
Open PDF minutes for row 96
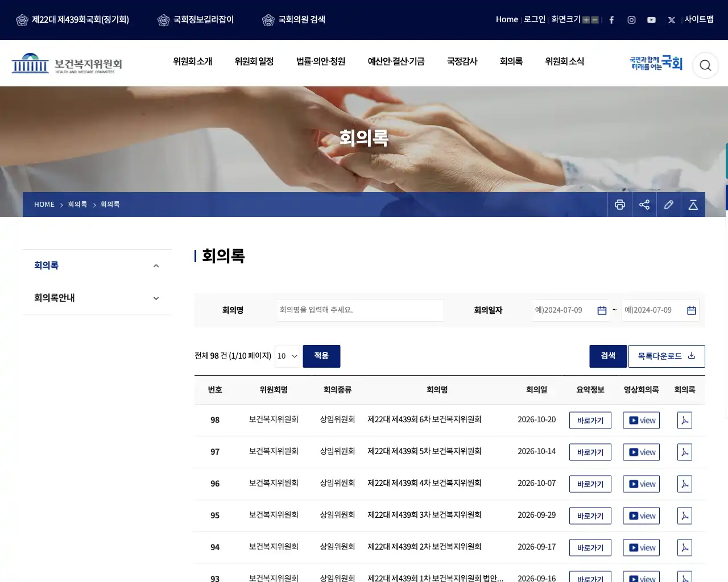(x=685, y=484)
